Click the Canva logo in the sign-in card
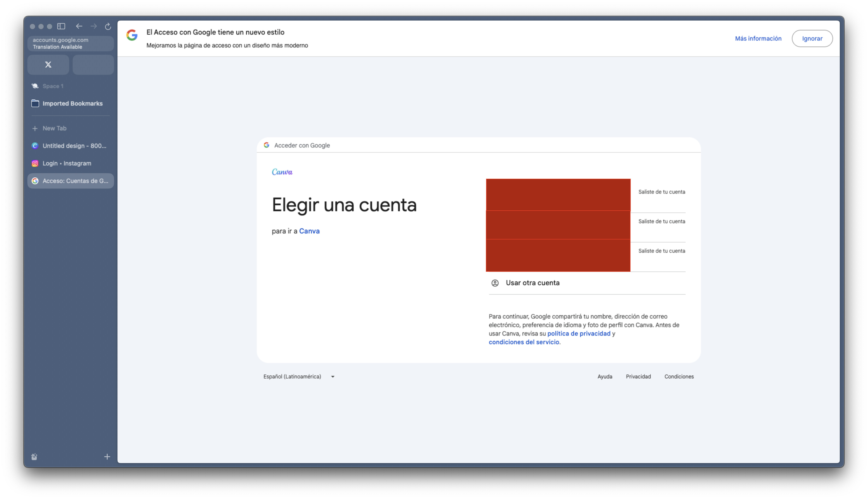 coord(282,172)
